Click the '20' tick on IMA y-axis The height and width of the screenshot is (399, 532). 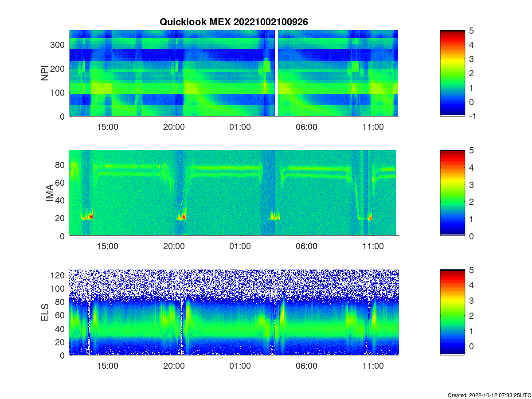tap(61, 218)
